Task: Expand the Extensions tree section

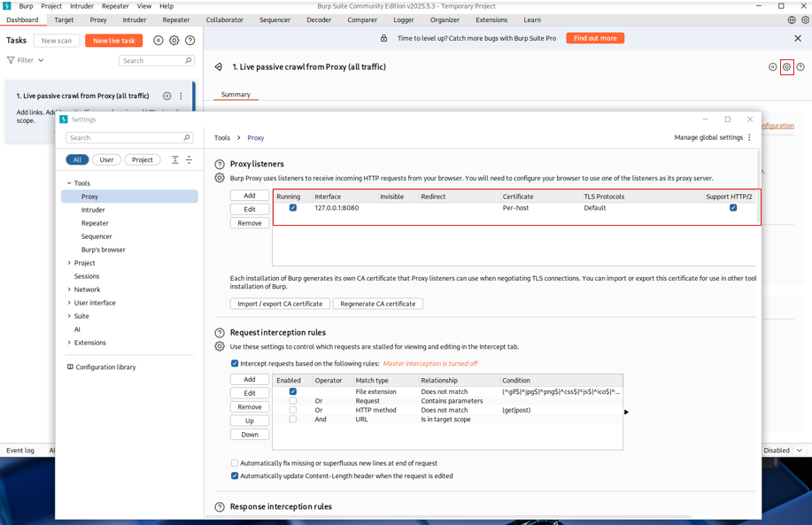Action: 69,343
